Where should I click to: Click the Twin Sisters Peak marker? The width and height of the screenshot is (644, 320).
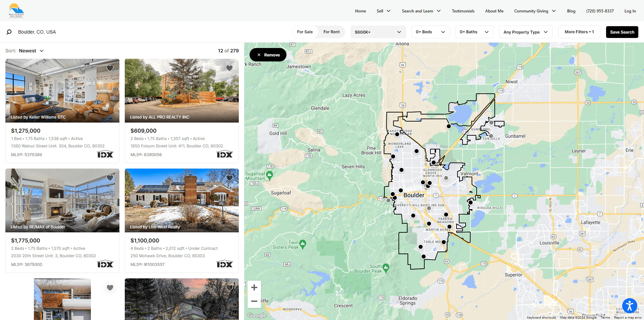pos(303,244)
